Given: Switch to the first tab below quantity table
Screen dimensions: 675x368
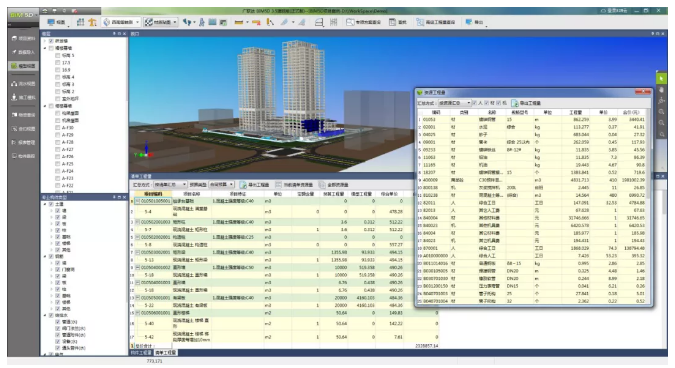Looking at the screenshot, I should (142, 353).
